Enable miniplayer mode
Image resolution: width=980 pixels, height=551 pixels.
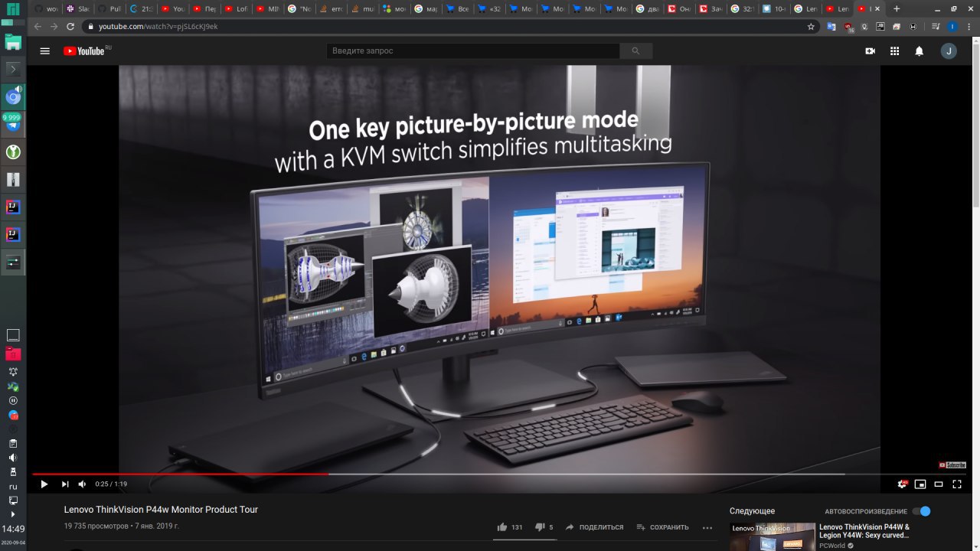click(920, 484)
